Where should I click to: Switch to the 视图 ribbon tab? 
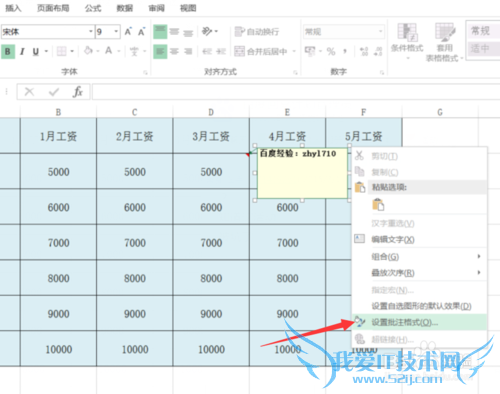(188, 8)
